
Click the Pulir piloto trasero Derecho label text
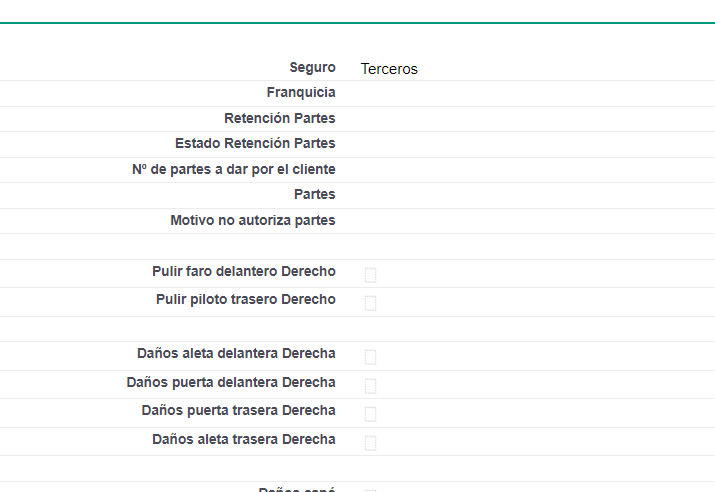[x=245, y=299]
